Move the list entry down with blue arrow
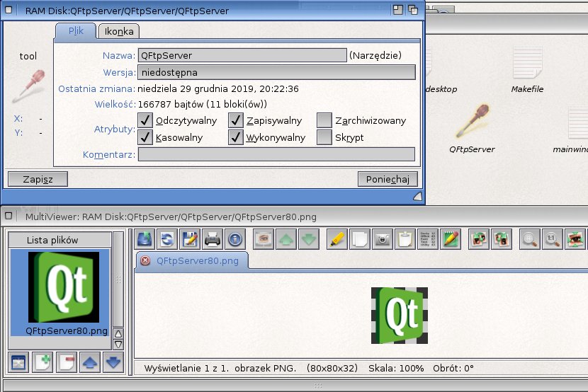 [x=113, y=362]
